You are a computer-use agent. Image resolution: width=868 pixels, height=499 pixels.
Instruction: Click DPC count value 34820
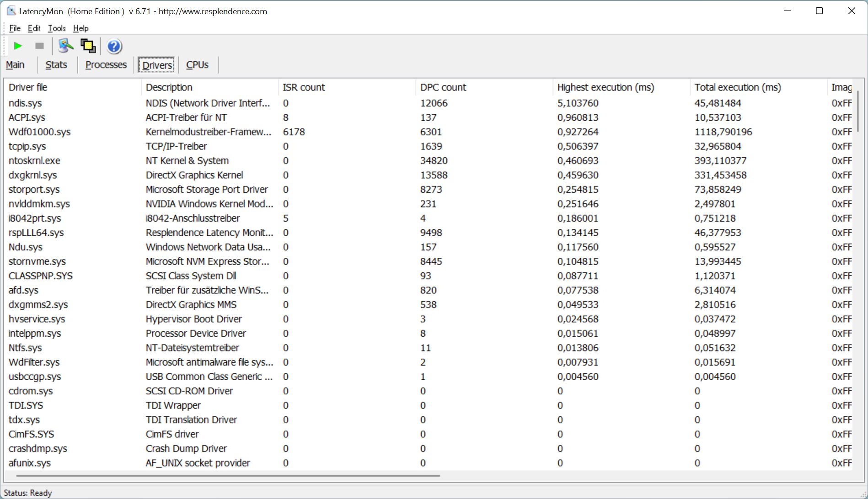434,161
